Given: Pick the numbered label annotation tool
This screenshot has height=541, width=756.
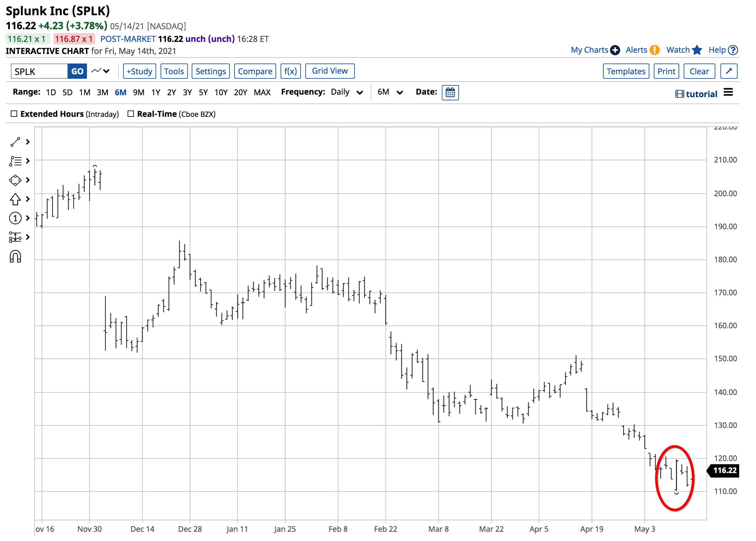Looking at the screenshot, I should pyautogui.click(x=15, y=218).
